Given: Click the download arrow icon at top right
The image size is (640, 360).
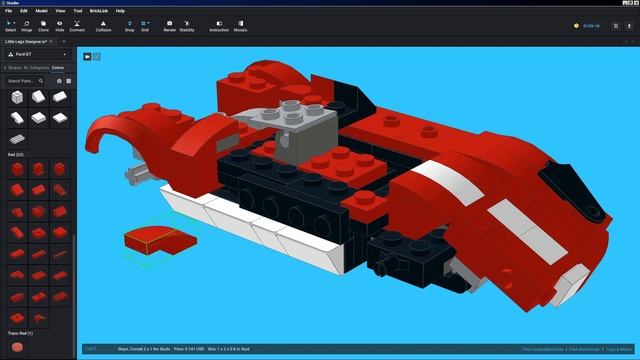Looking at the screenshot, I should 629,26.
